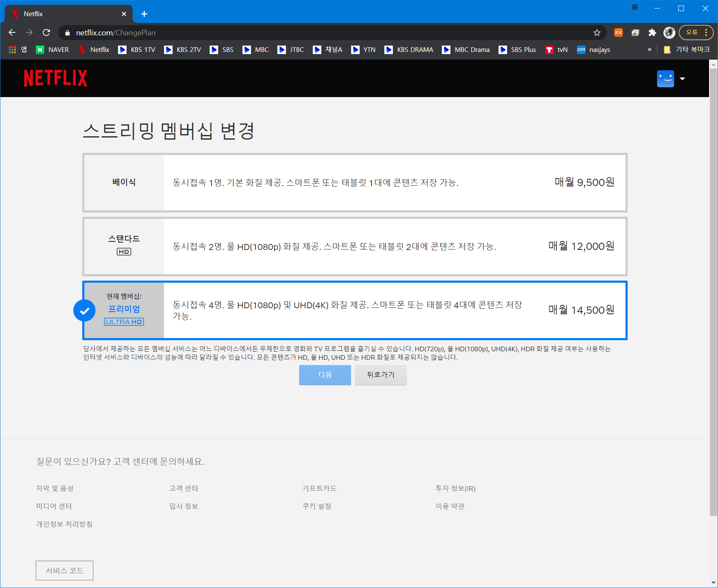
Task: Open the MBC Drama bookmark
Action: pyautogui.click(x=466, y=49)
